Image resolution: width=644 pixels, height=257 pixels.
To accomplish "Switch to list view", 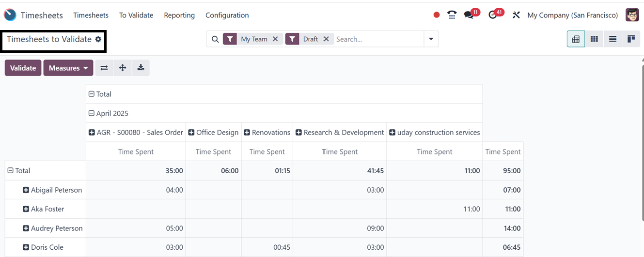I will [x=613, y=39].
